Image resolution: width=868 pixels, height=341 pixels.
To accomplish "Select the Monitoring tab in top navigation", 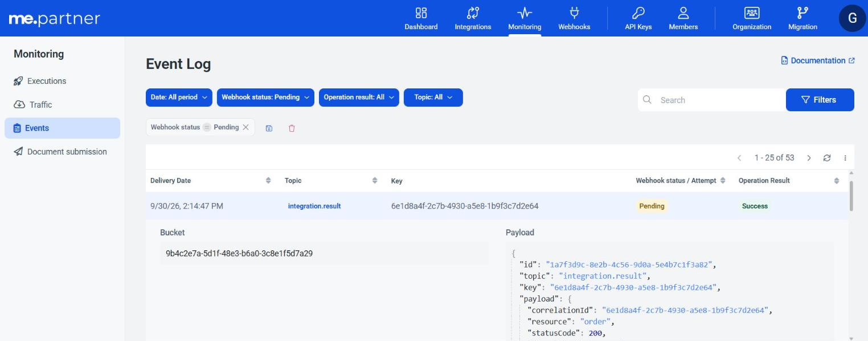I will pos(525,18).
